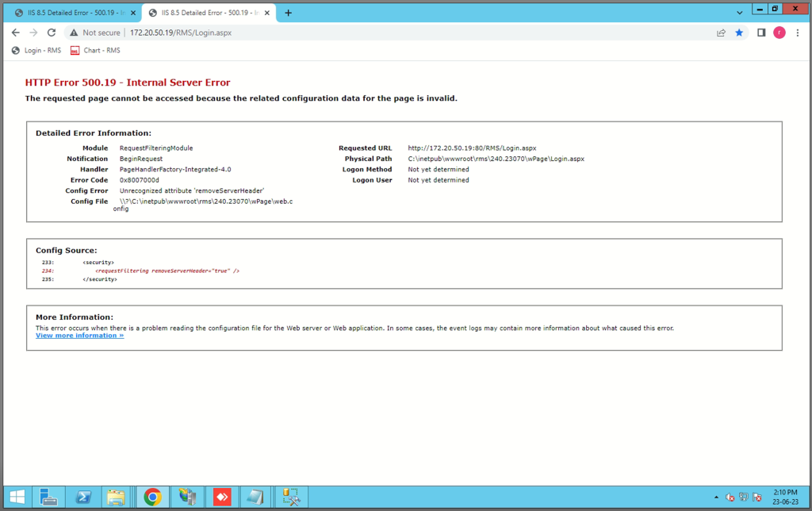Click the Chrome taskbar icon
The height and width of the screenshot is (511, 812).
coord(152,497)
